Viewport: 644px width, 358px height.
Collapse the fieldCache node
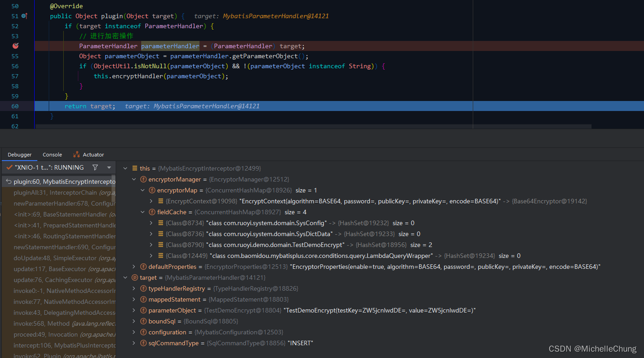(143, 212)
